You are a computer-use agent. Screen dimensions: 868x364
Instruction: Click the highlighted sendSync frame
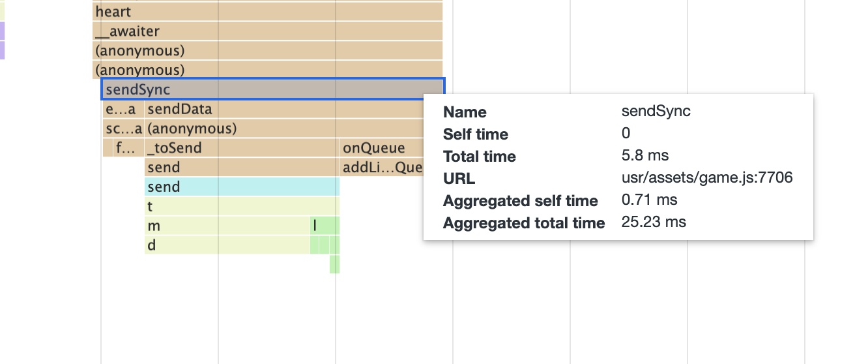pyautogui.click(x=273, y=89)
